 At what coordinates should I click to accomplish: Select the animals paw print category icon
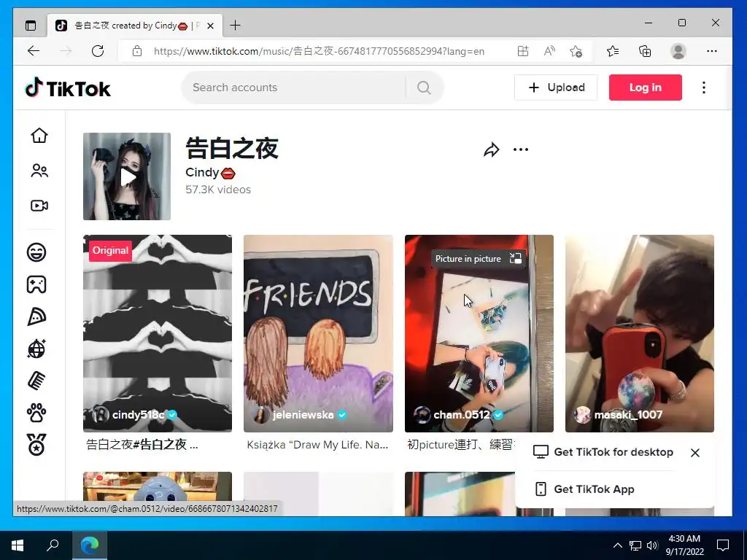36,413
